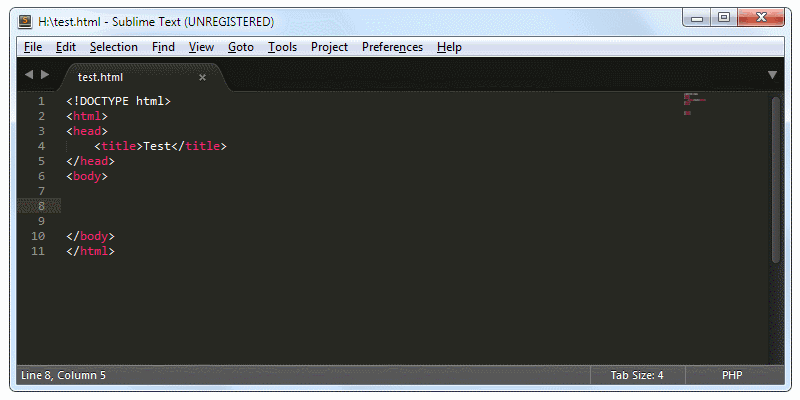Viewport: 800px width, 400px height.
Task: Click the opening <html> tag
Action: (x=87, y=116)
